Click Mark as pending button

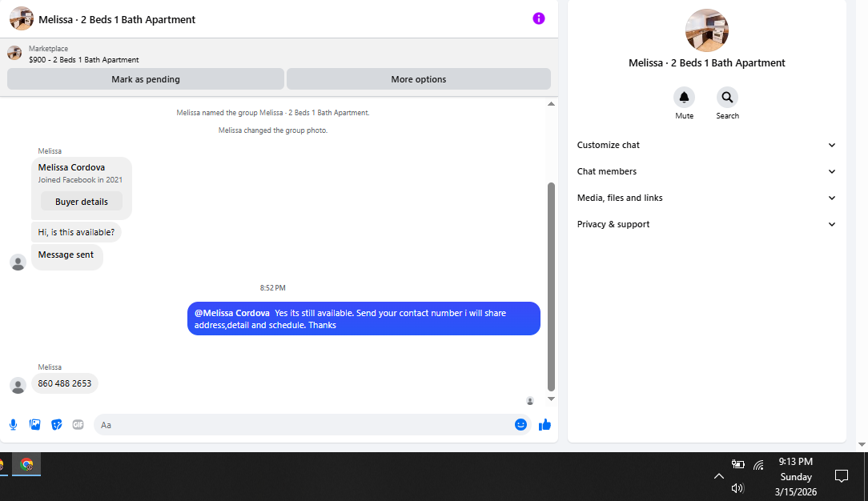[x=146, y=79]
